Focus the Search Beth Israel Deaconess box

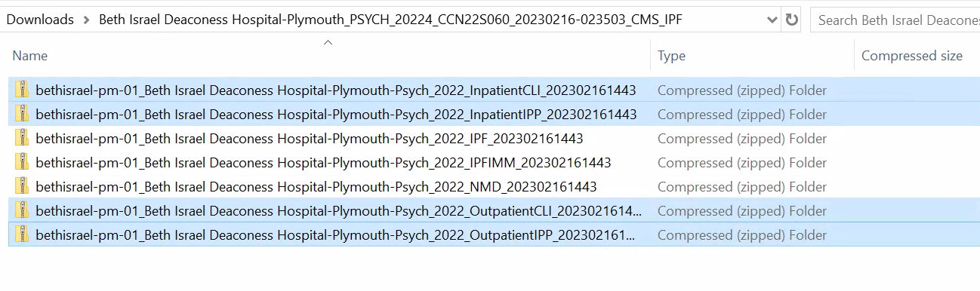895,20
